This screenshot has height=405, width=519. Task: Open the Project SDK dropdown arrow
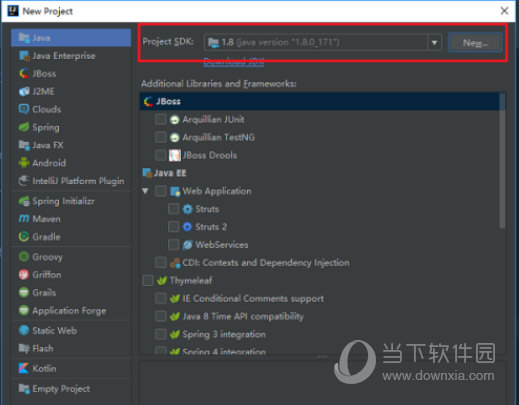point(434,42)
